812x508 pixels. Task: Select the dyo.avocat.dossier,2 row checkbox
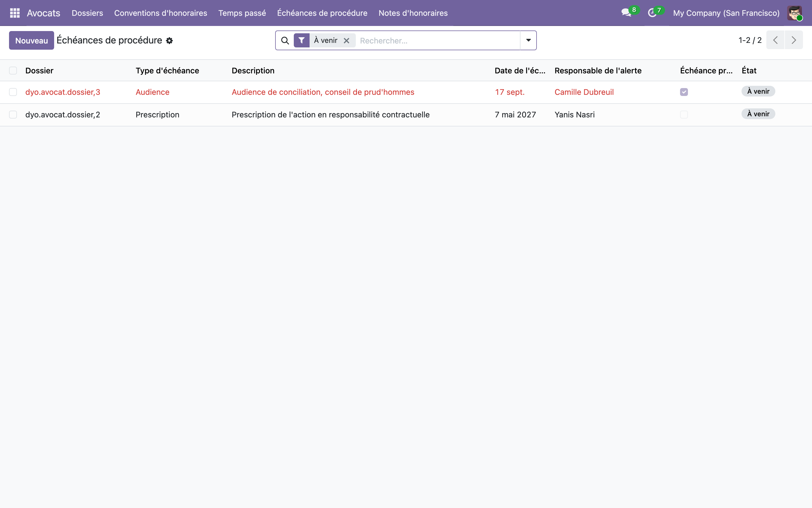[13, 115]
